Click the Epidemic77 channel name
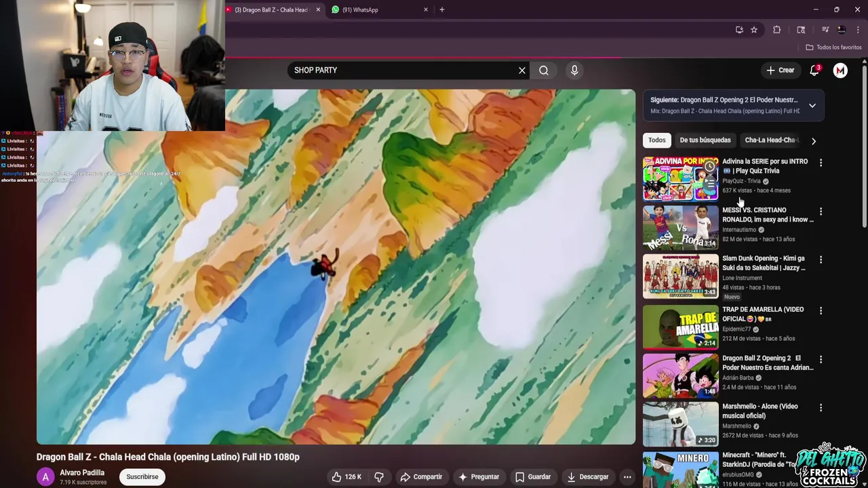The image size is (868, 488). point(736,329)
